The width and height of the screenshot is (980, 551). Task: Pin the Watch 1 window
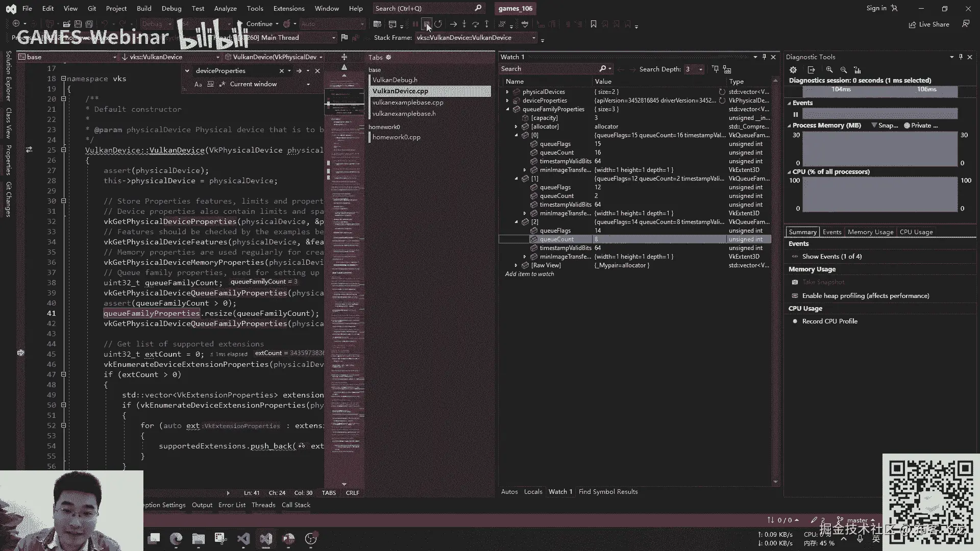tap(764, 57)
